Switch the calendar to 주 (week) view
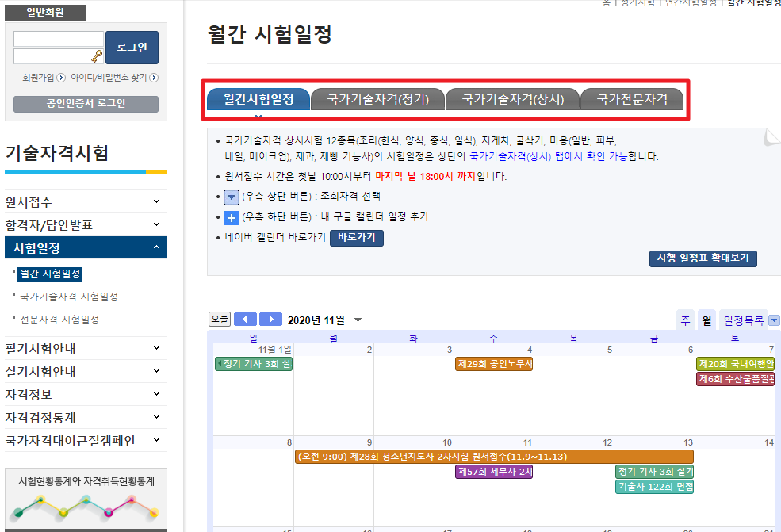Viewport: 781px width, 532px height. tap(685, 319)
